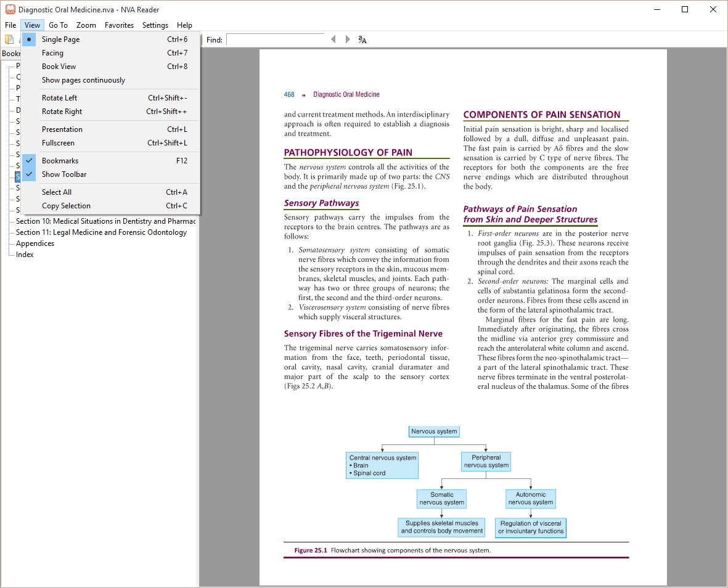Viewport: 728px width, 588px height.
Task: Click the Find Next arrow
Action: [x=348, y=39]
